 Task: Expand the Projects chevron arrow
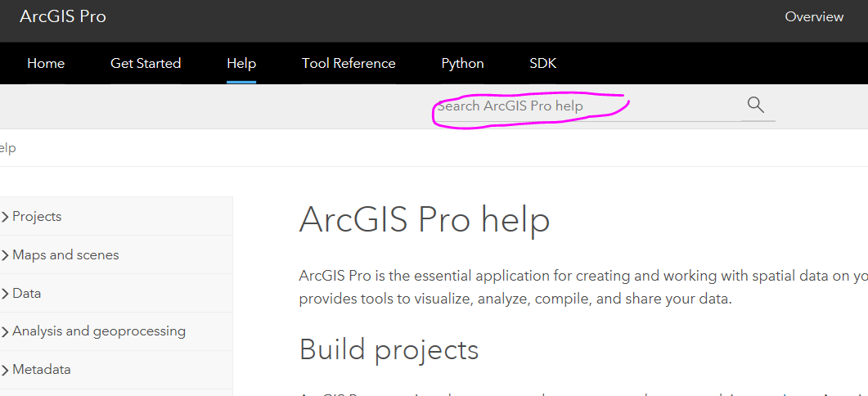[5, 217]
